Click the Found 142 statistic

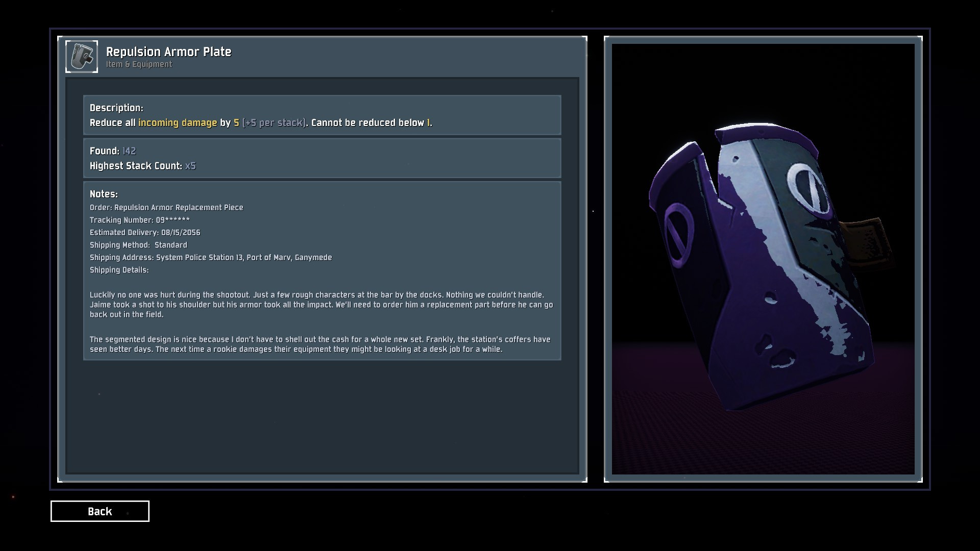click(x=113, y=151)
